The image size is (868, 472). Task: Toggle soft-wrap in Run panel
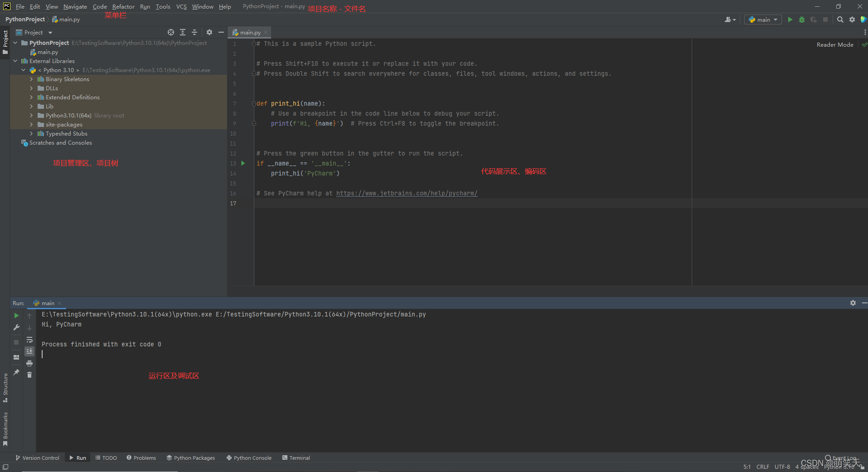(x=29, y=340)
